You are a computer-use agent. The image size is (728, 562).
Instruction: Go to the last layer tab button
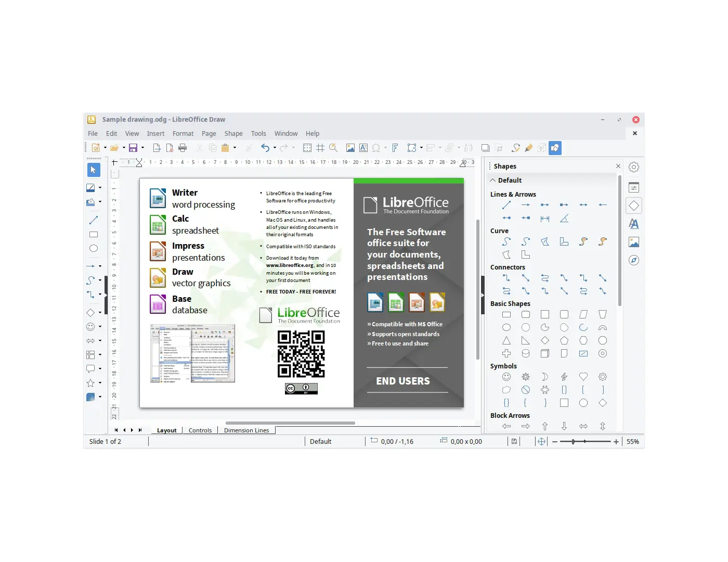[x=140, y=430]
